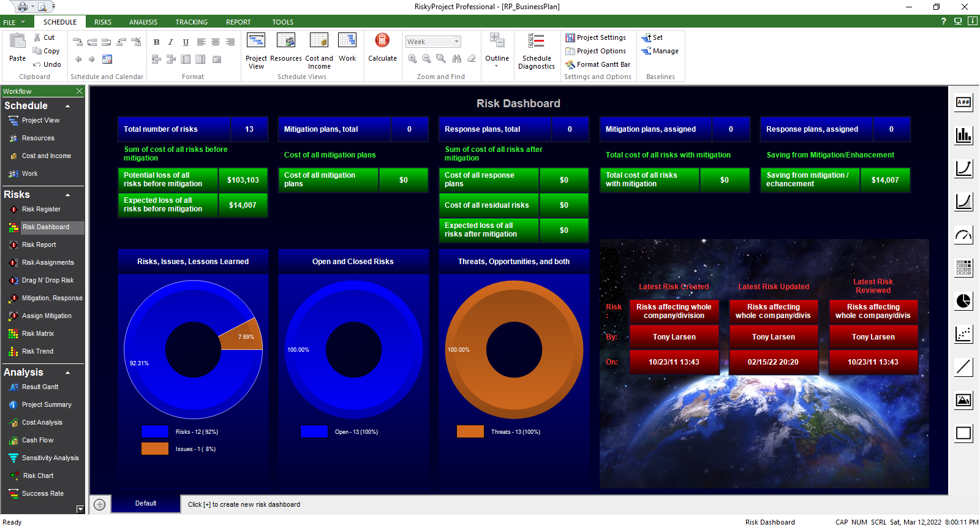Insert a pie chart widget
The height and width of the screenshot is (527, 980).
coord(963,301)
